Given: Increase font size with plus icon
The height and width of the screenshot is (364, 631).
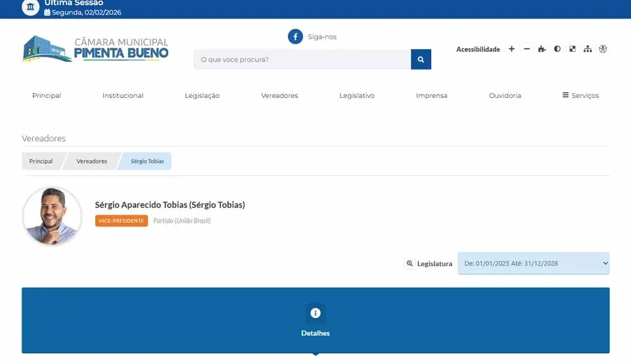Looking at the screenshot, I should [x=511, y=49].
